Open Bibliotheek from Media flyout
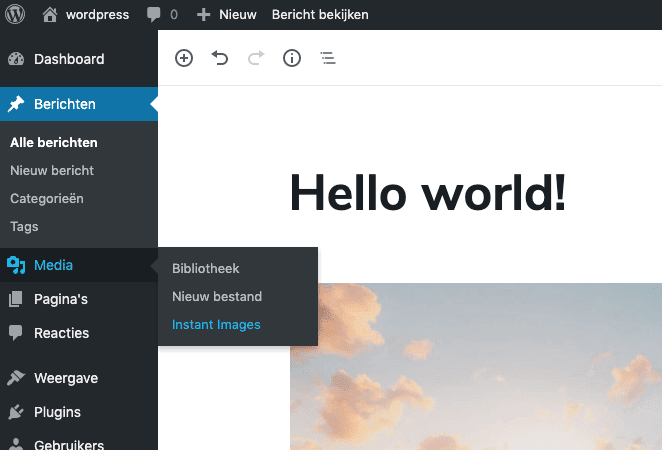This screenshot has height=450, width=662. (206, 268)
